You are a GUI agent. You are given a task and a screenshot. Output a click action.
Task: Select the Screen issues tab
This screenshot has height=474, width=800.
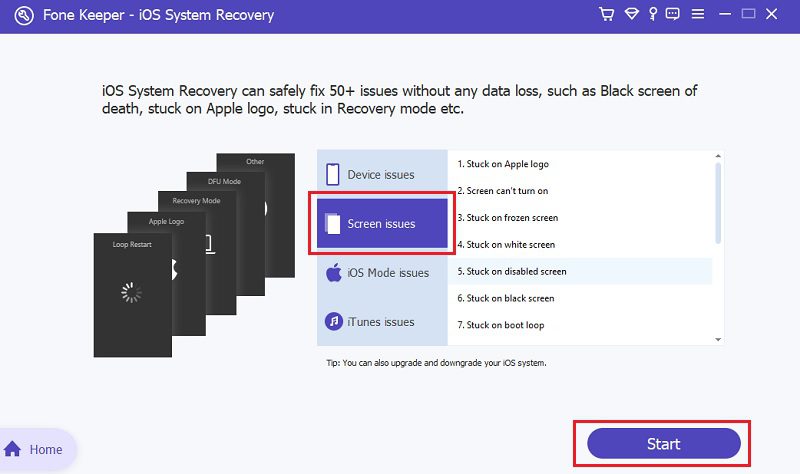pos(381,224)
